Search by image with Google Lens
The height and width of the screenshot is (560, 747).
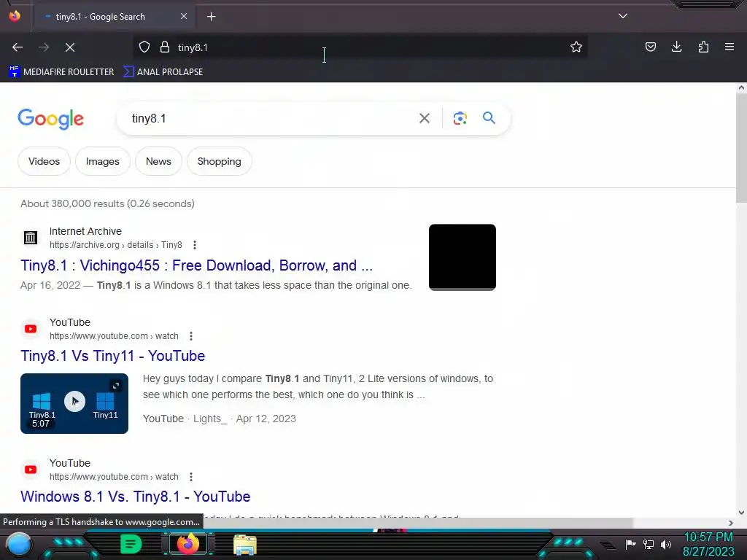[460, 119]
